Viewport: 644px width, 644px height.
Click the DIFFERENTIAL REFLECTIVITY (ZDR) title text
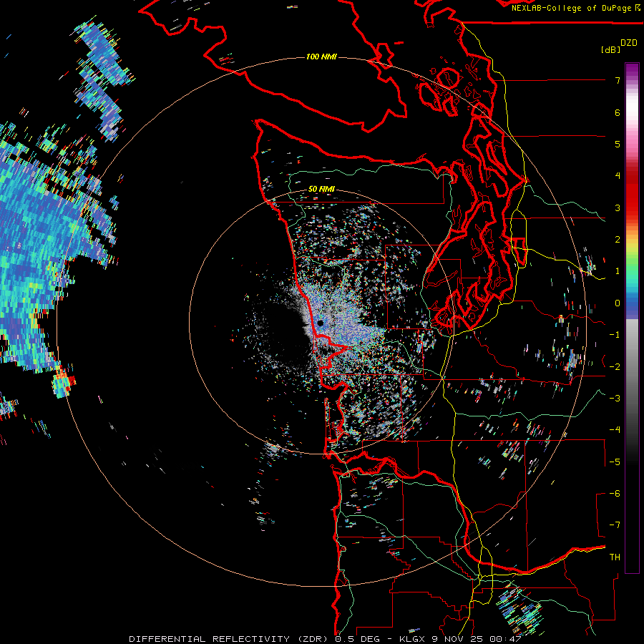coord(229,639)
